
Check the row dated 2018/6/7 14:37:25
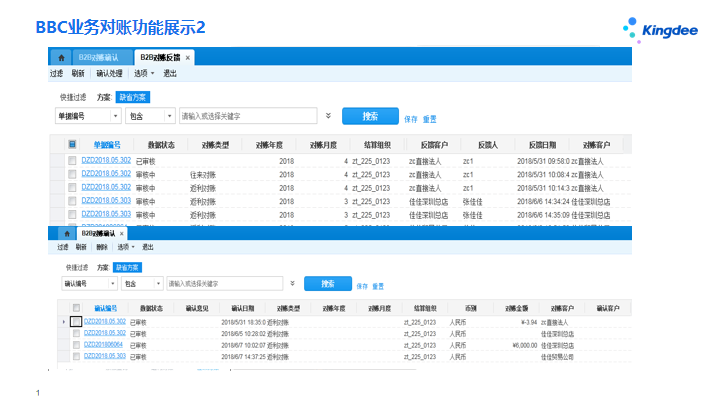[76, 356]
